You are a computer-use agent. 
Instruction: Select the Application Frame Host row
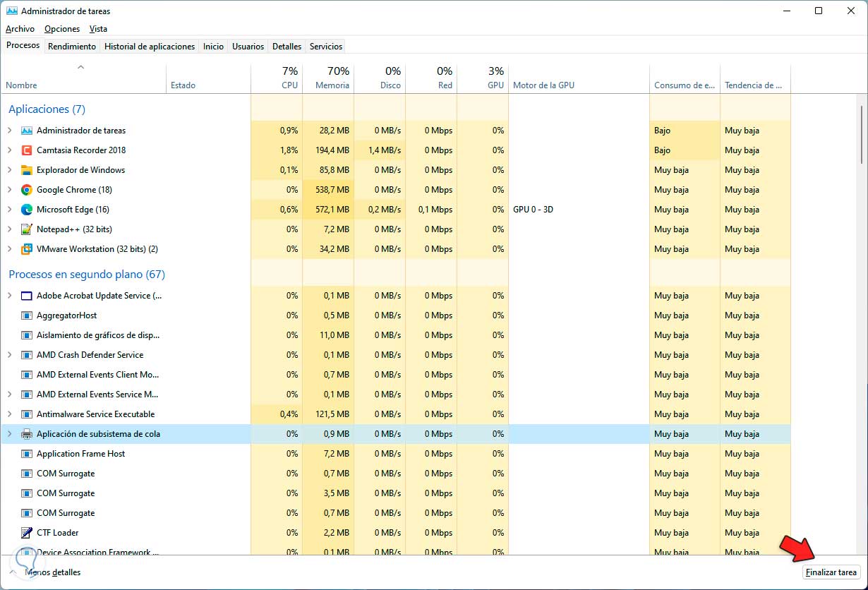click(80, 454)
